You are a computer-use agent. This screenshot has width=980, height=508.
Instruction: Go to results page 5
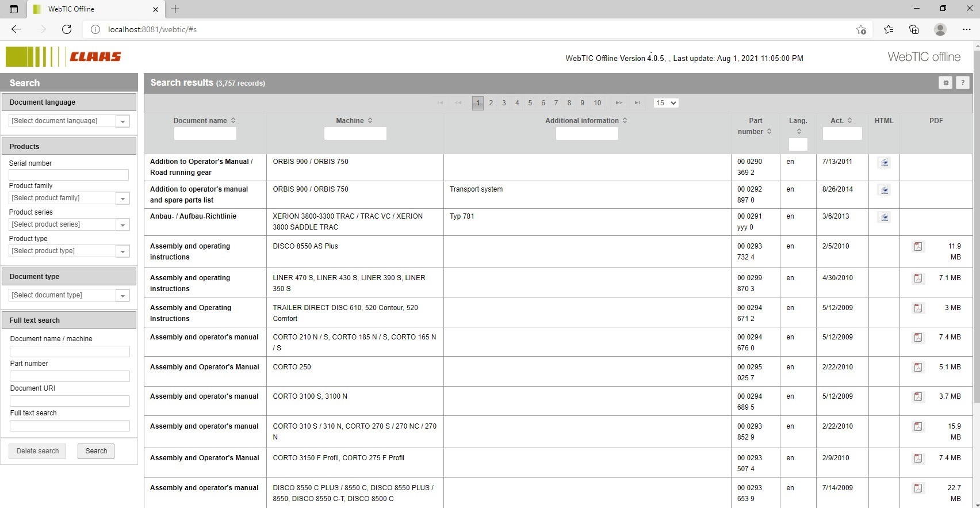tap(530, 103)
